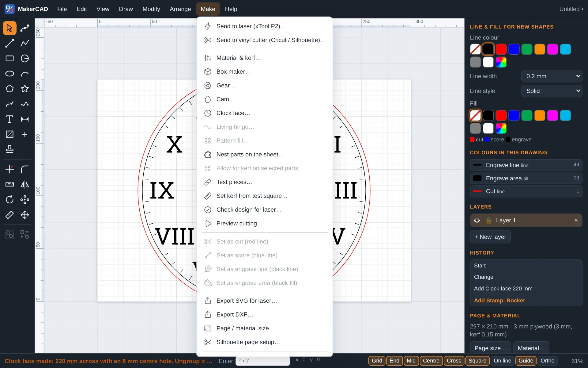The image size is (588, 368).
Task: Choose Box maker… menu entry
Action: [x=265, y=72]
